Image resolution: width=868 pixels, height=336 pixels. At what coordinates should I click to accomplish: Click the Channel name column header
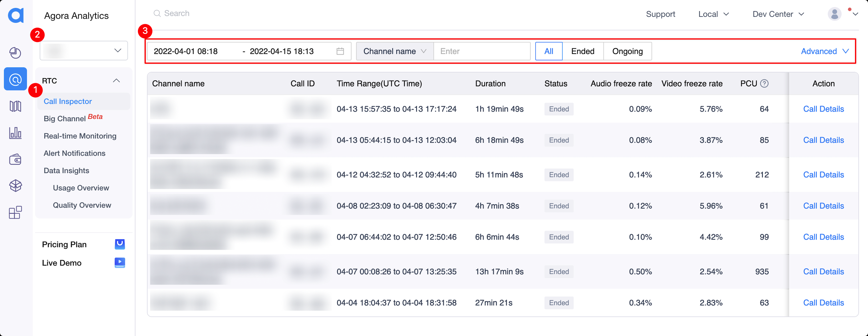(178, 84)
